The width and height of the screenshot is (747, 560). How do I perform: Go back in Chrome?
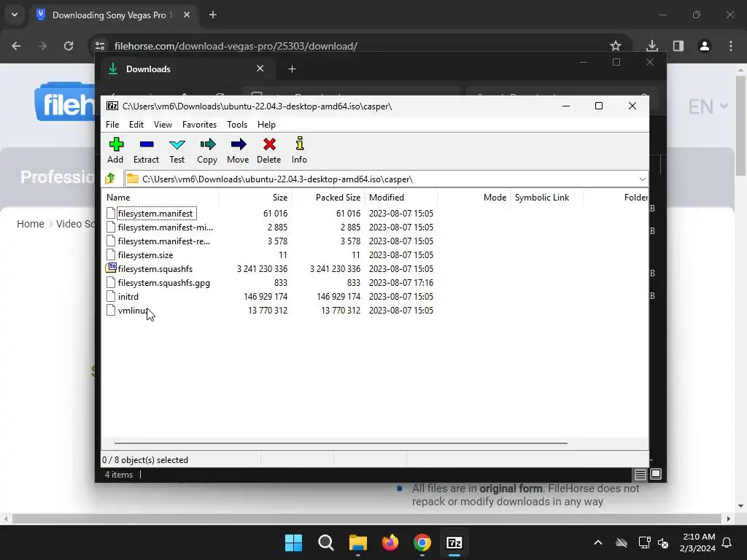tap(16, 46)
